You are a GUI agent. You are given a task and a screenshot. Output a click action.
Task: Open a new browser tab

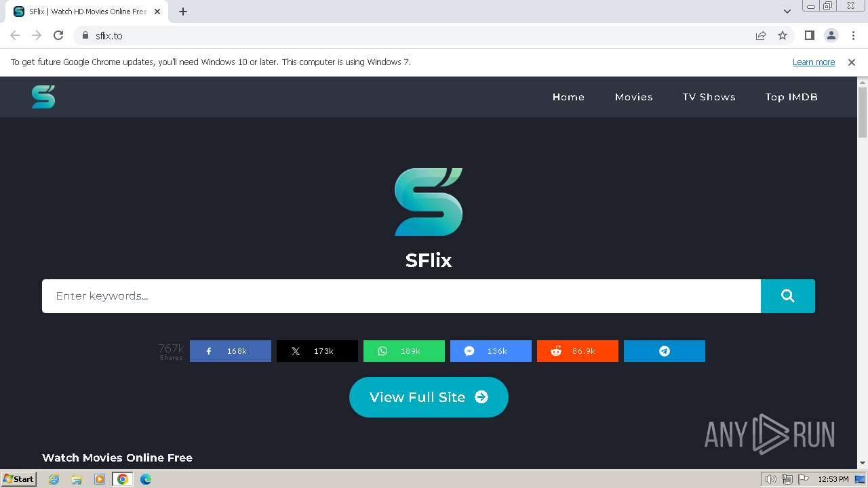pos(183,12)
